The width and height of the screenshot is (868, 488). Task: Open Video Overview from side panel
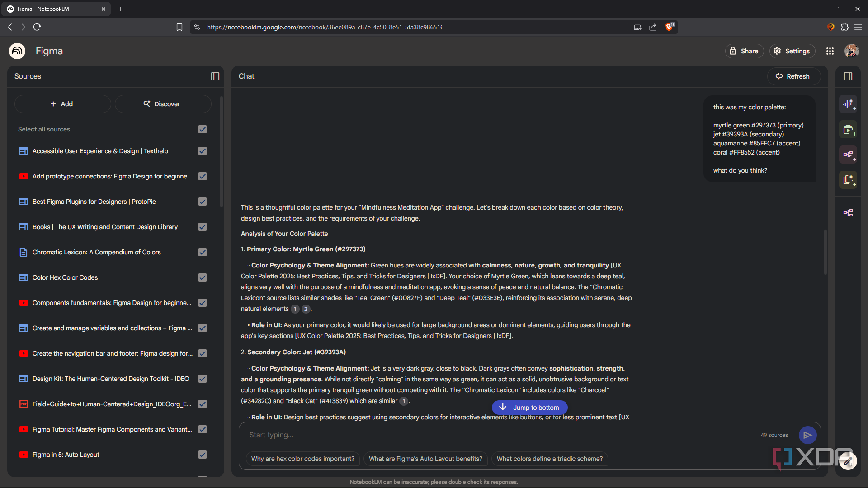848,129
